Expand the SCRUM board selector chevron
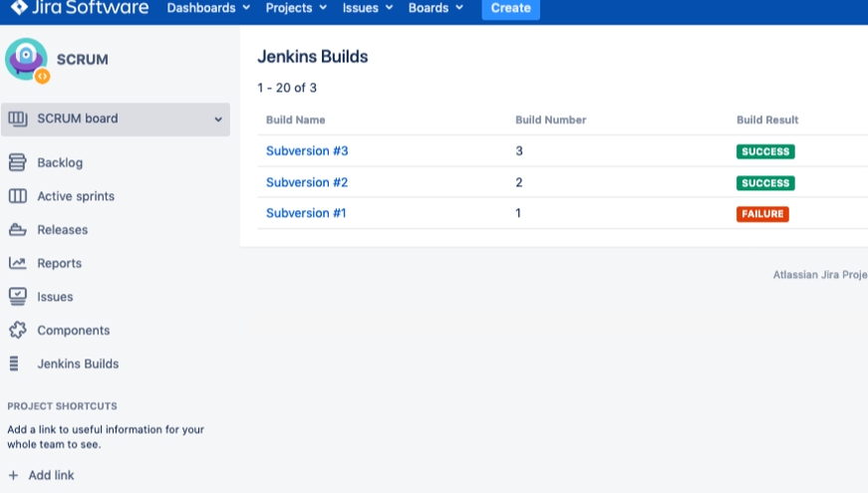The height and width of the screenshot is (493, 868). click(218, 119)
